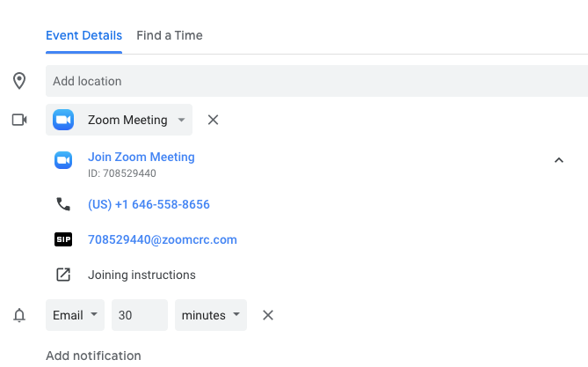588x367 pixels.
Task: Open Joining instructions
Action: click(142, 275)
